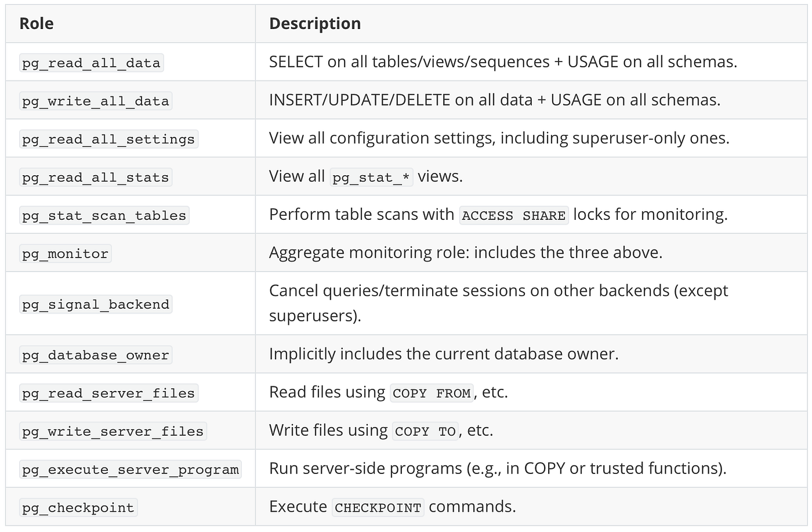Select the pg_read_all_data role code
The width and height of the screenshot is (812, 532).
click(91, 63)
